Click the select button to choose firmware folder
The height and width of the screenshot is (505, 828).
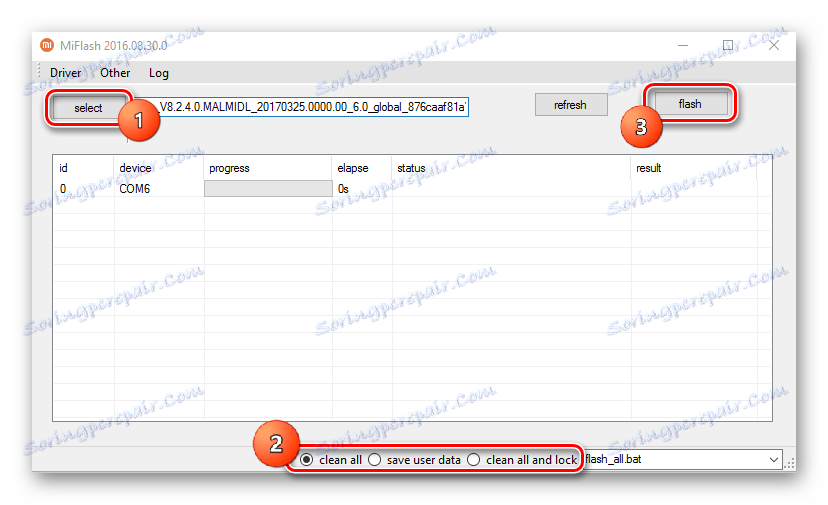click(88, 108)
